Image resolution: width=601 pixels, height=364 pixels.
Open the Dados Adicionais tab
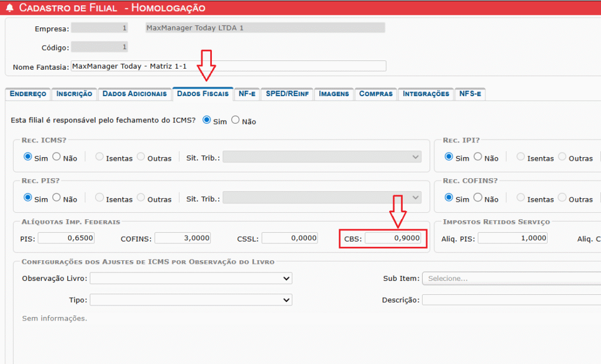click(134, 94)
